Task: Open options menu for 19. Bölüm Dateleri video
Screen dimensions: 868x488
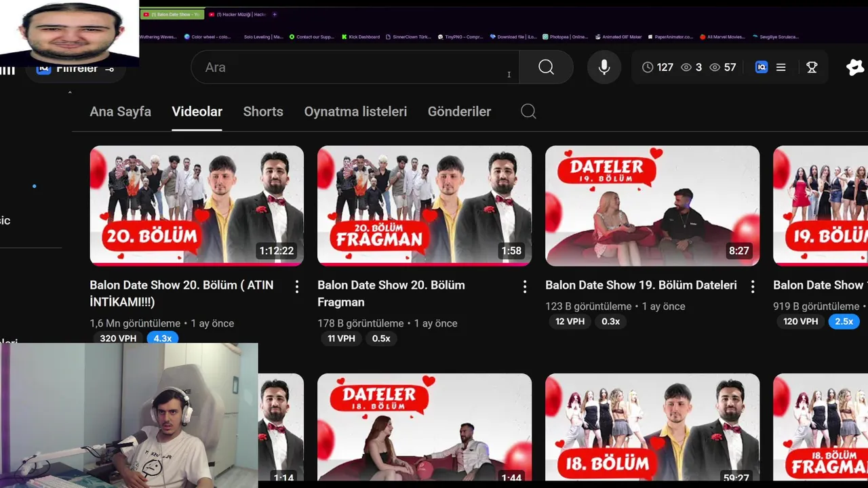Action: 752,287
